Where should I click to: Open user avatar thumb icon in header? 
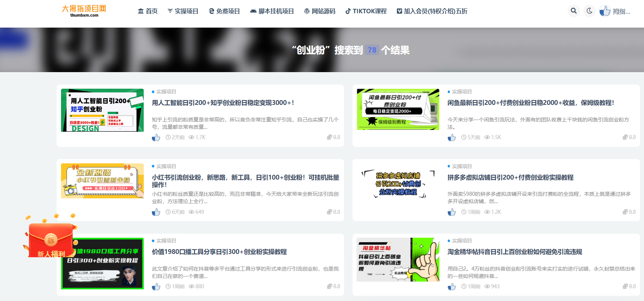(605, 11)
